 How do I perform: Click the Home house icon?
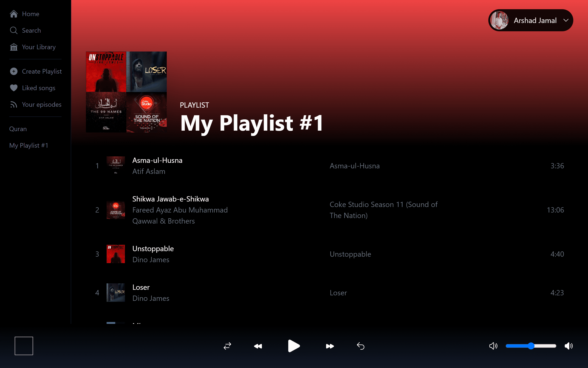(x=14, y=14)
